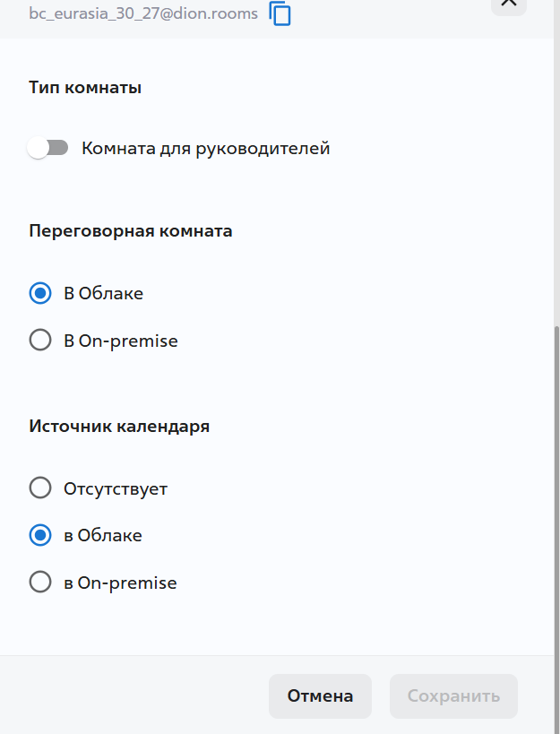Enable the executive room toggle switch
Image resolution: width=560 pixels, height=734 pixels.
click(x=48, y=148)
